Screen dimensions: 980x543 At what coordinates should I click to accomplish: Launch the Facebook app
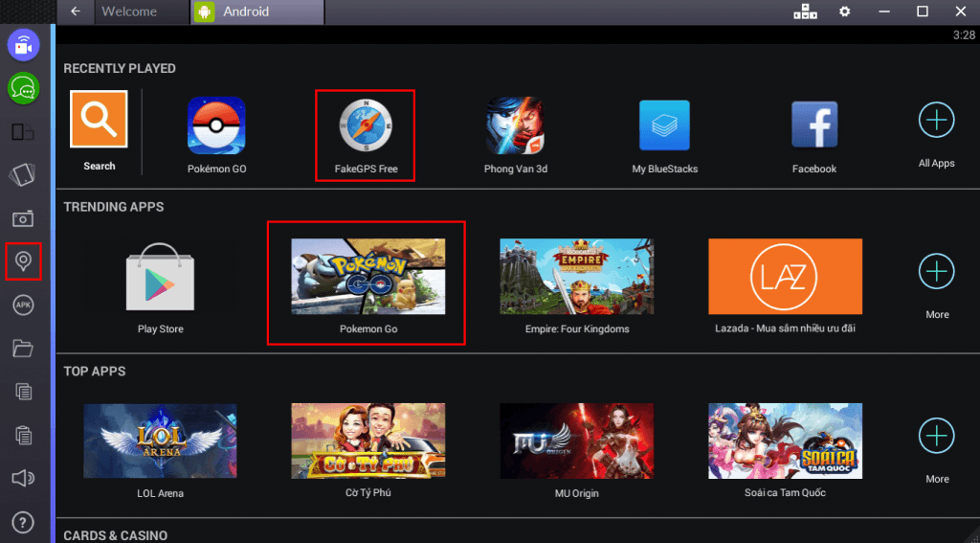coord(814,125)
